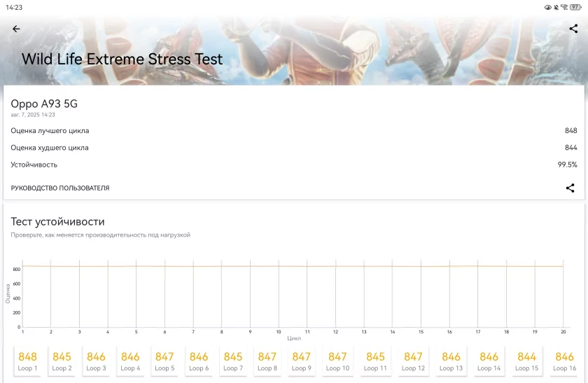Image resolution: width=588 pixels, height=383 pixels.
Task: Click the Тест устойчивости heading
Action: [57, 222]
